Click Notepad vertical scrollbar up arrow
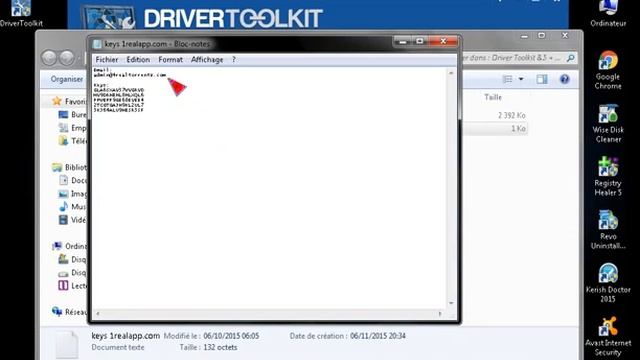 (x=451, y=73)
